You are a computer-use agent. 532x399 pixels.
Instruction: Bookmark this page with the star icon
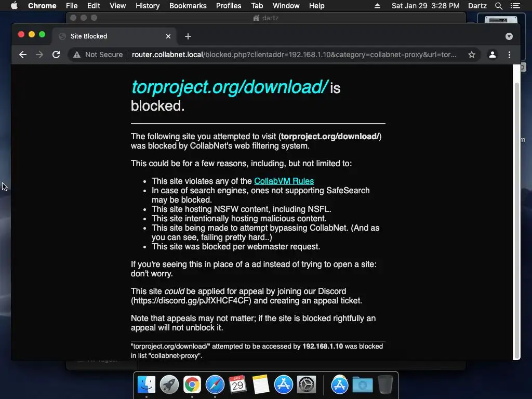click(x=472, y=55)
